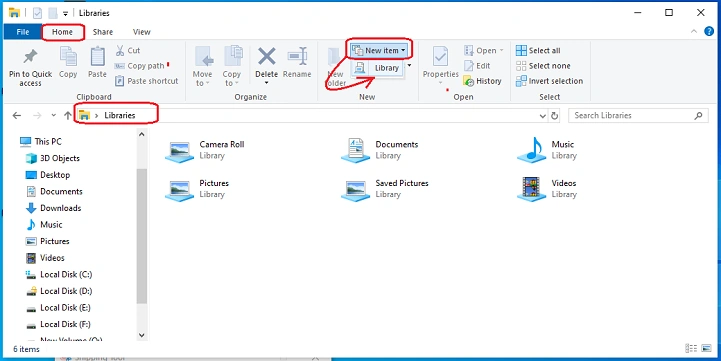The width and height of the screenshot is (721, 361).
Task: Switch to the Share ribbon tab
Action: pos(103,32)
